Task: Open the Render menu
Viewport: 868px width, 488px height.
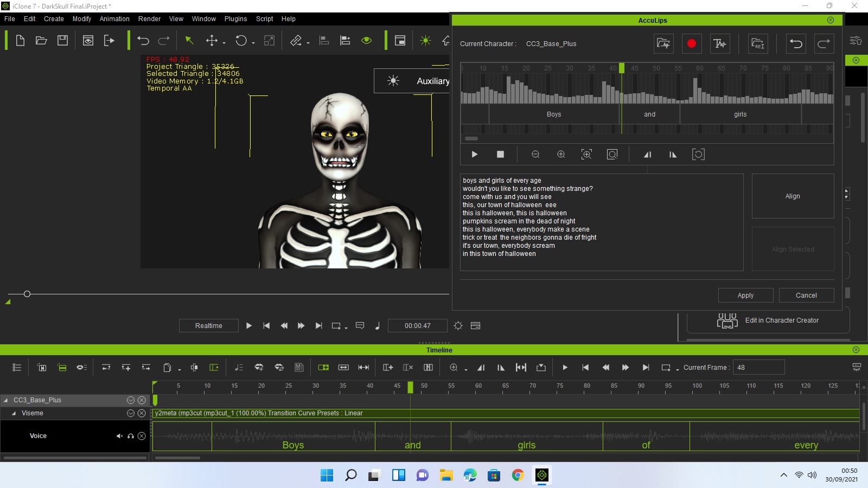Action: pos(149,19)
